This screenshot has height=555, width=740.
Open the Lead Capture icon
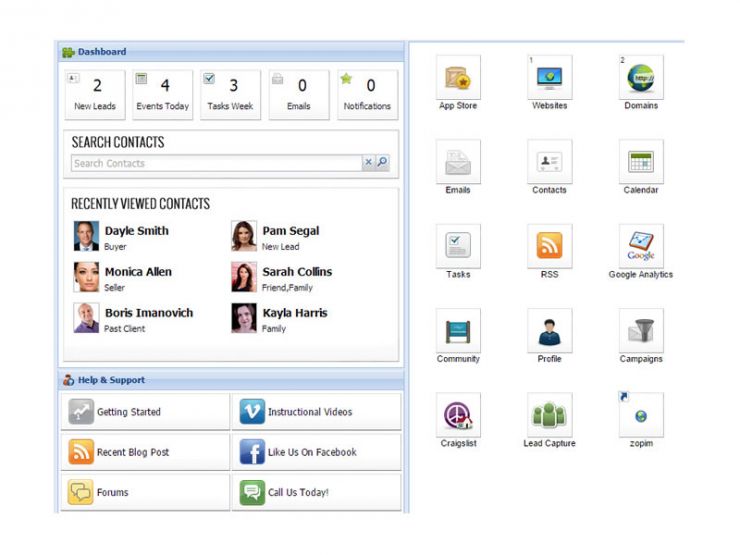click(549, 415)
